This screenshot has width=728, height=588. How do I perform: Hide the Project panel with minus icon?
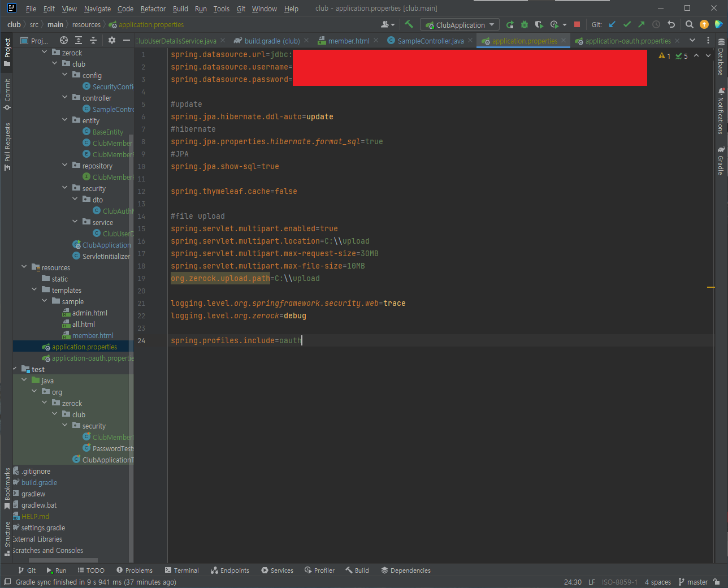coord(127,40)
